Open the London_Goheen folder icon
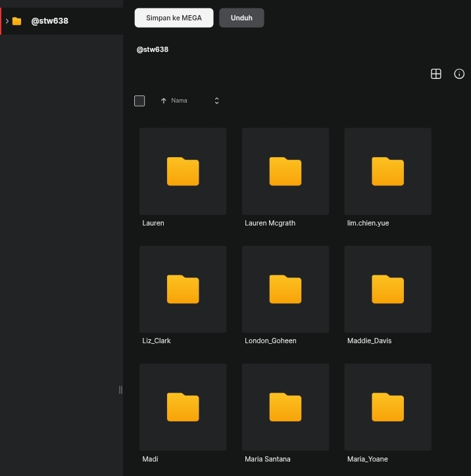 pos(285,289)
